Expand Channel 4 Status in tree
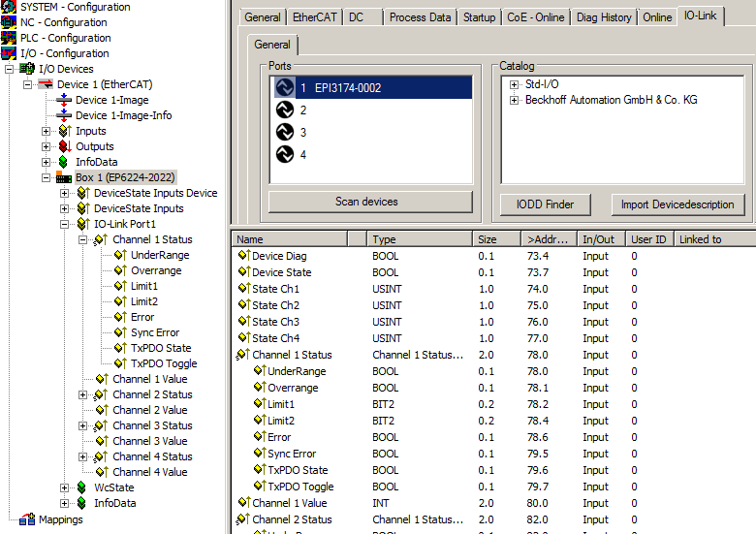 [x=83, y=456]
